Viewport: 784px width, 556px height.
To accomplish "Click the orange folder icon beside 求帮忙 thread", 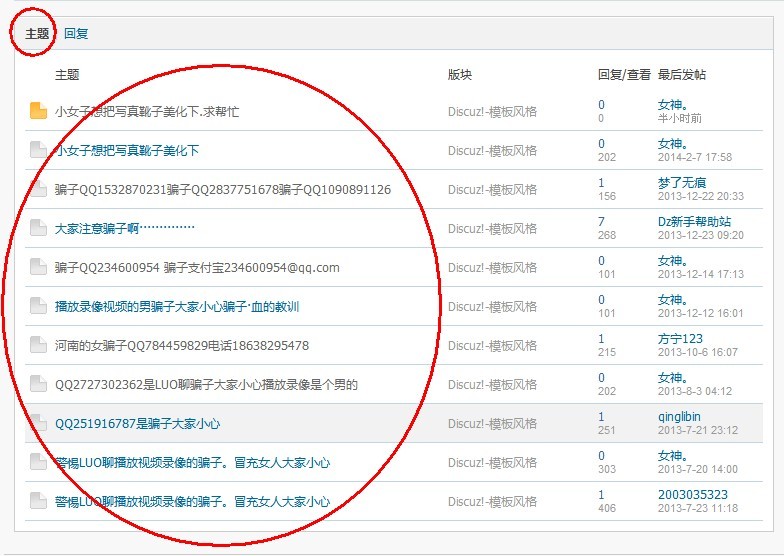I will pyautogui.click(x=38, y=111).
